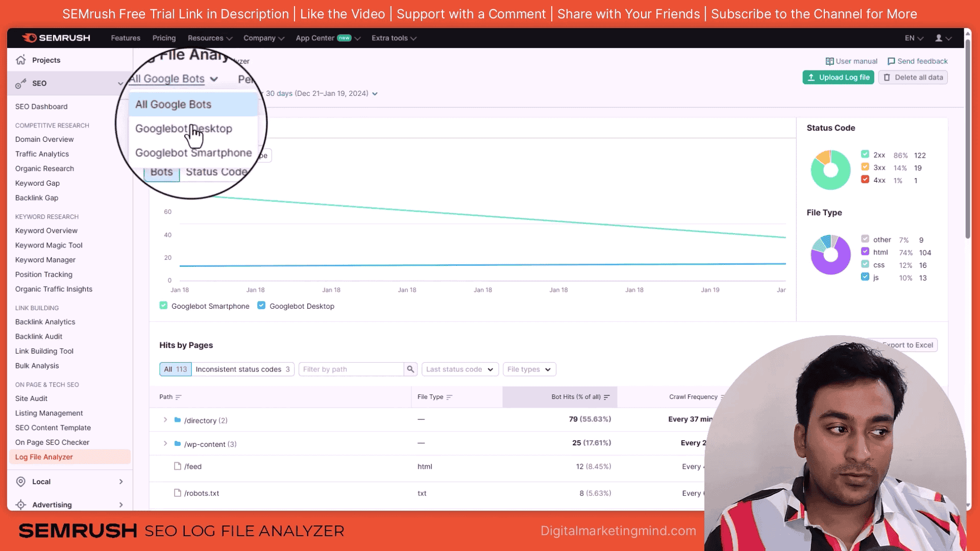Click the Advertising section icon in sidebar
980x551 pixels.
click(x=21, y=505)
